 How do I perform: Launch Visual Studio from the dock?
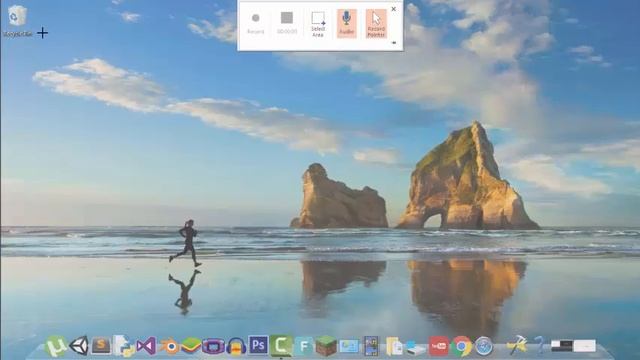[x=146, y=346]
